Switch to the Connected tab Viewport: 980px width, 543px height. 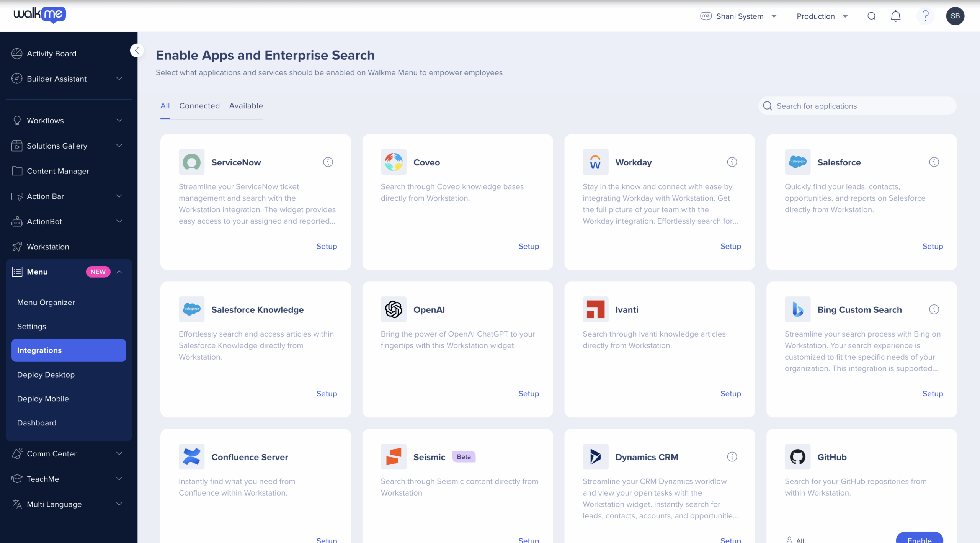tap(199, 106)
